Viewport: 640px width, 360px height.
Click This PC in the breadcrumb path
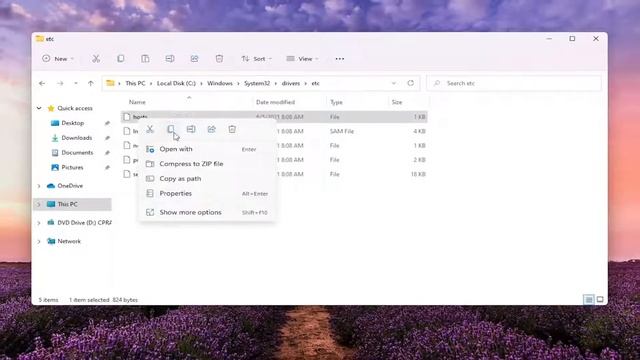135,83
